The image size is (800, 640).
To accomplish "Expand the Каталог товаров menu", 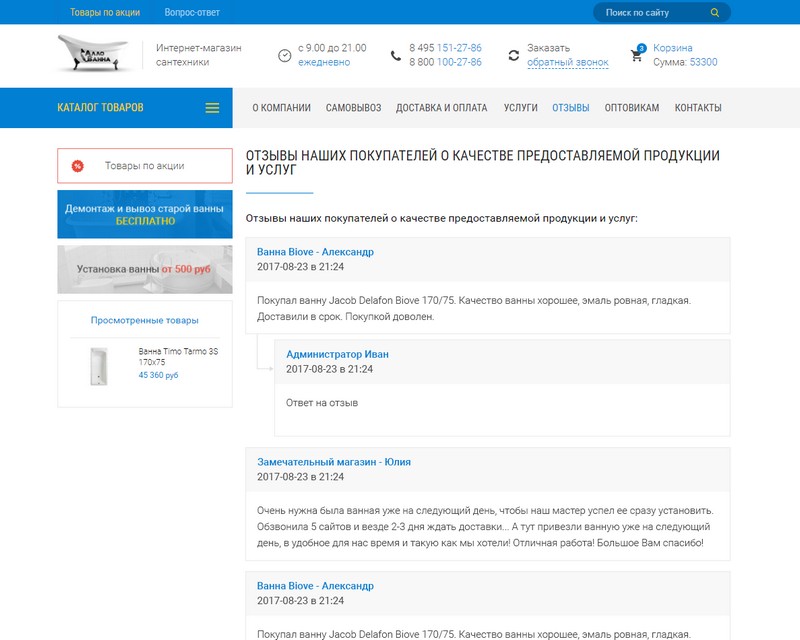I will tap(116, 108).
